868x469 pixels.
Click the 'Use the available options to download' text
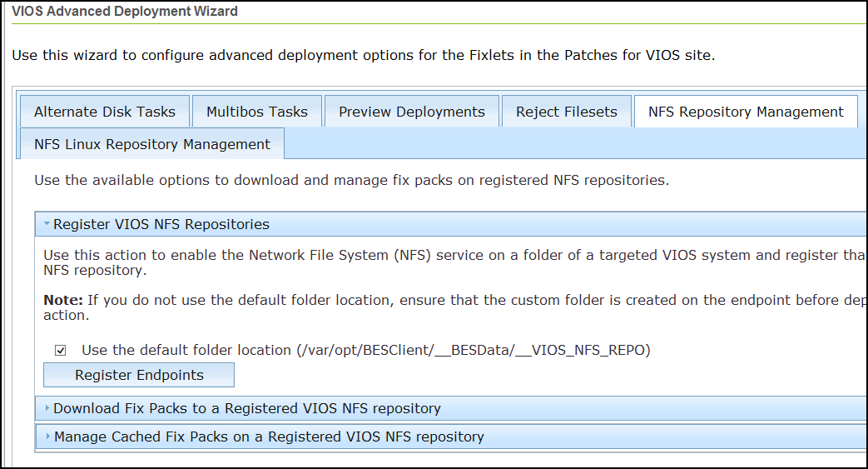(351, 180)
